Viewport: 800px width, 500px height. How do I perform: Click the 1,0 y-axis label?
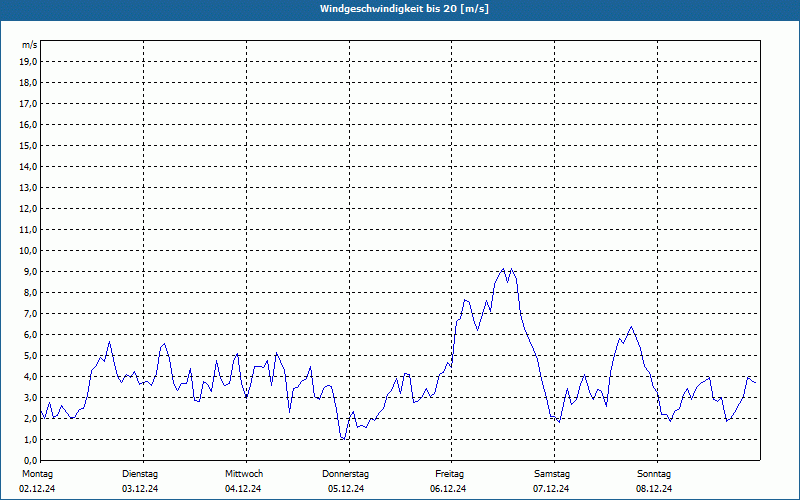pos(30,439)
